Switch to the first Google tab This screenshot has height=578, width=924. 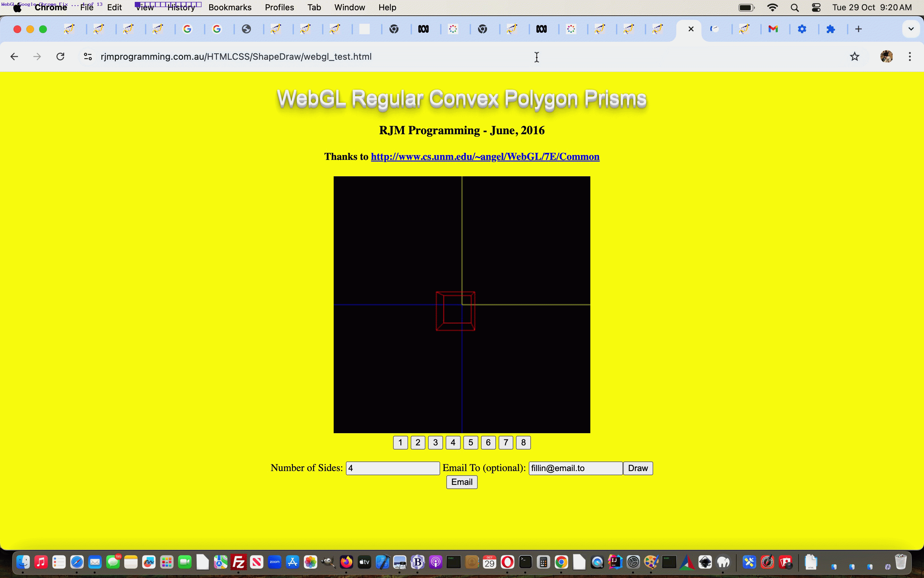[x=187, y=29]
